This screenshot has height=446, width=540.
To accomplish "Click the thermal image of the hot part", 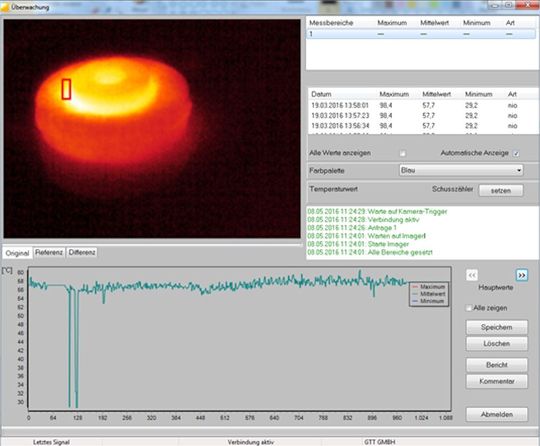I will point(152,128).
